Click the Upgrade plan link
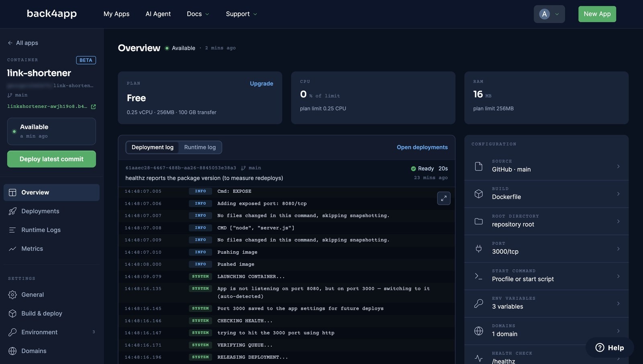643x364 pixels. (x=261, y=84)
